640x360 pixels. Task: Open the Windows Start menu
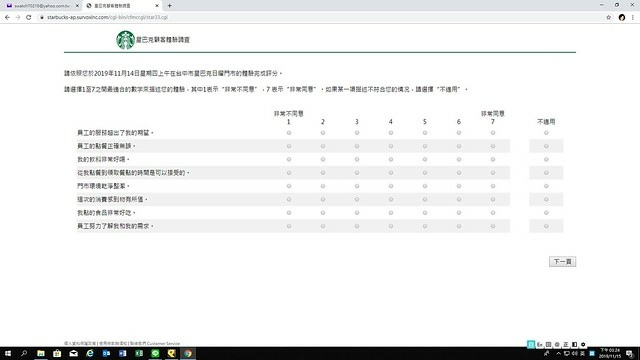pyautogui.click(x=8, y=353)
